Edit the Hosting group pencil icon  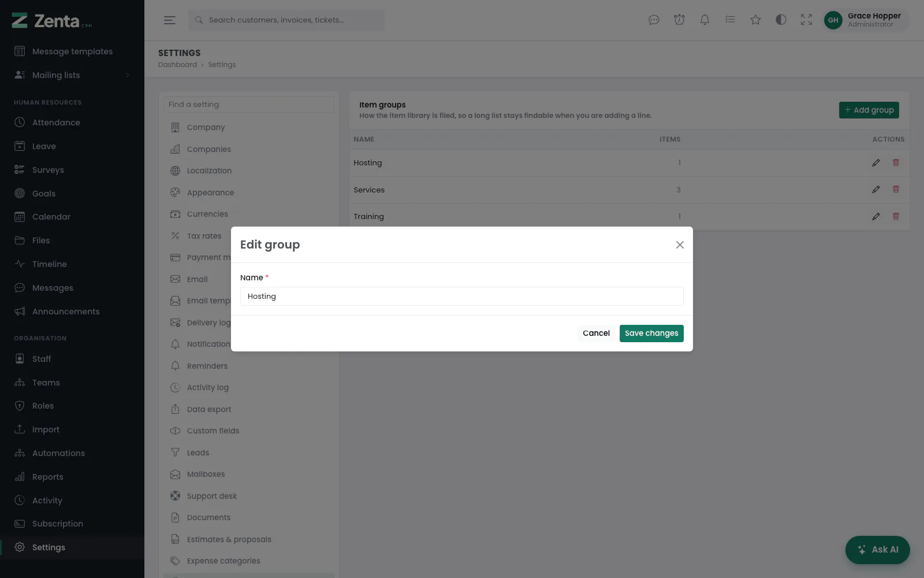click(x=876, y=163)
